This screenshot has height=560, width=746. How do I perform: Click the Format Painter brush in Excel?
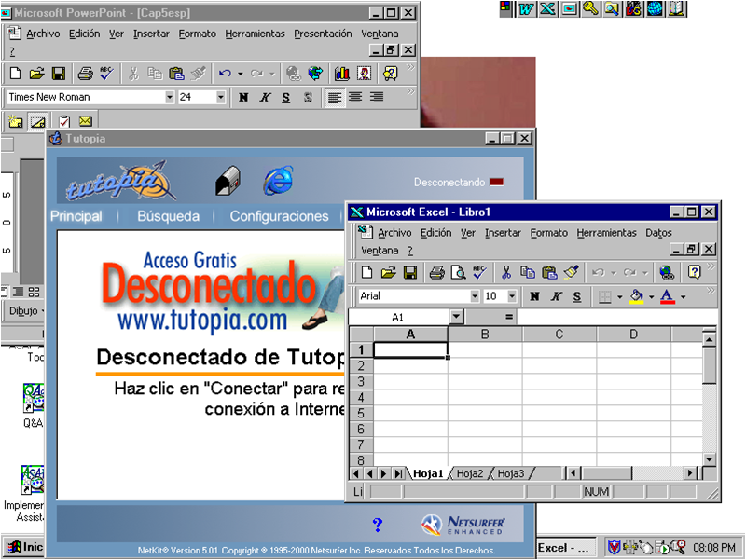[x=572, y=272]
